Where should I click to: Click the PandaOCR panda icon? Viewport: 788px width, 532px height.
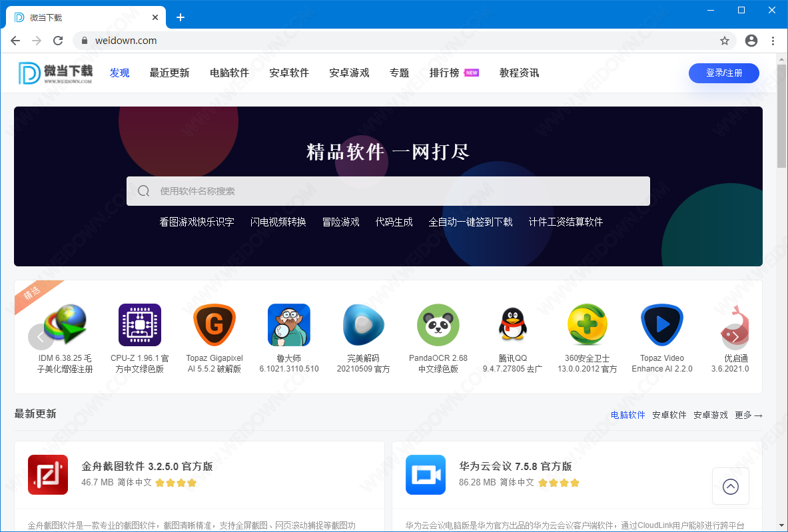click(438, 324)
